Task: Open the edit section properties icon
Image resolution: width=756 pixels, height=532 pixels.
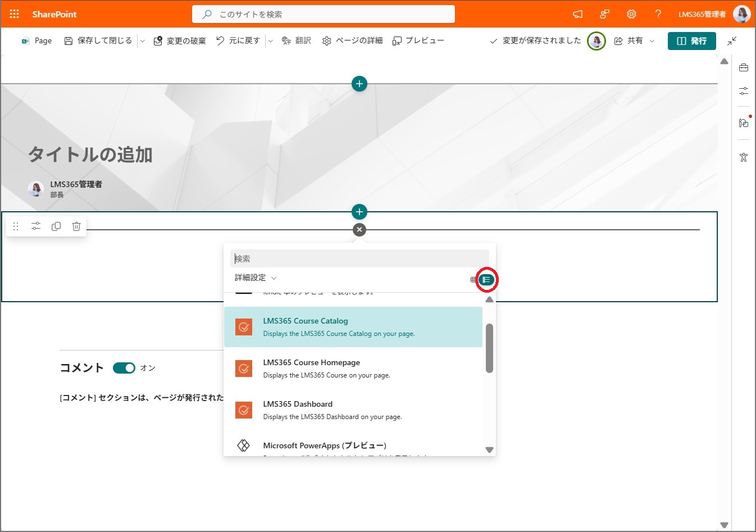Action: (36, 226)
